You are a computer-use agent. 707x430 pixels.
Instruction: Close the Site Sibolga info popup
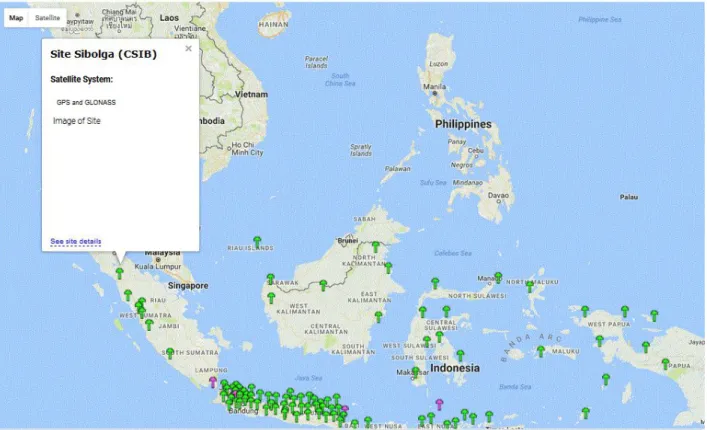[188, 48]
